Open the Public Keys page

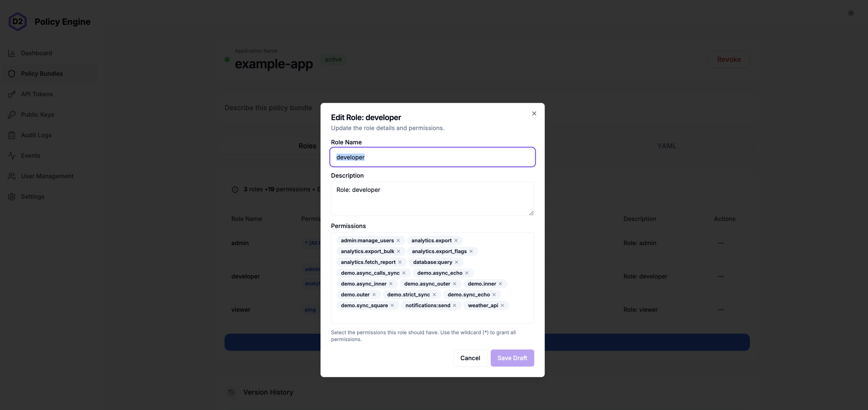37,115
